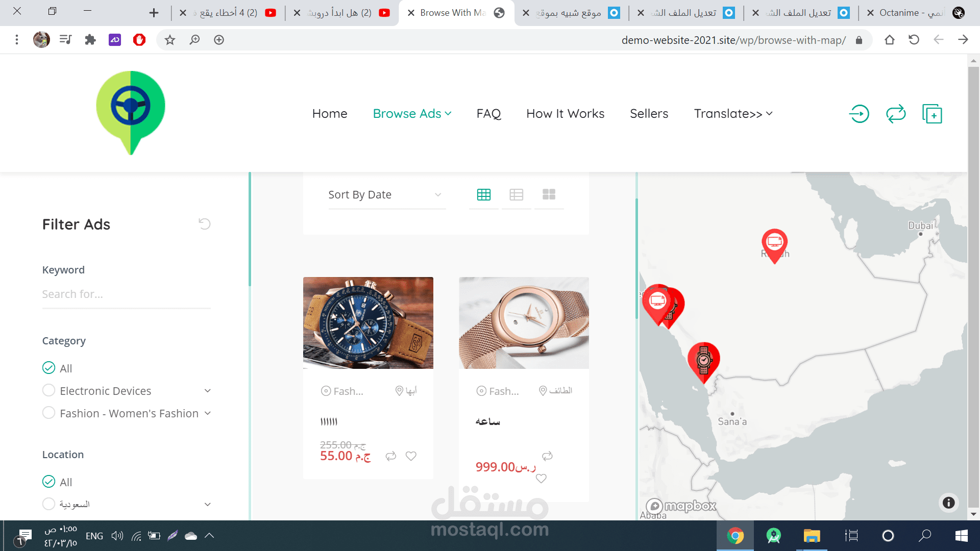
Task: Click the post new ad icon
Action: click(932, 114)
